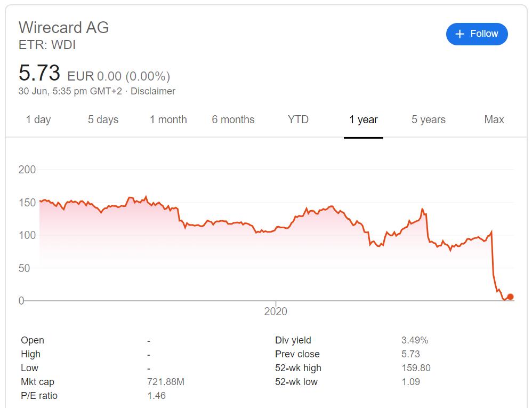Switch to the 5 days chart view

[x=103, y=119]
